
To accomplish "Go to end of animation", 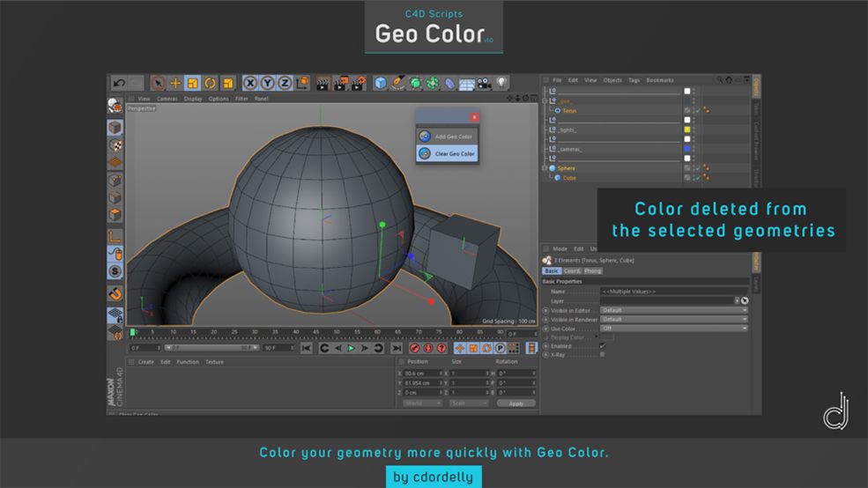I will pos(397,348).
